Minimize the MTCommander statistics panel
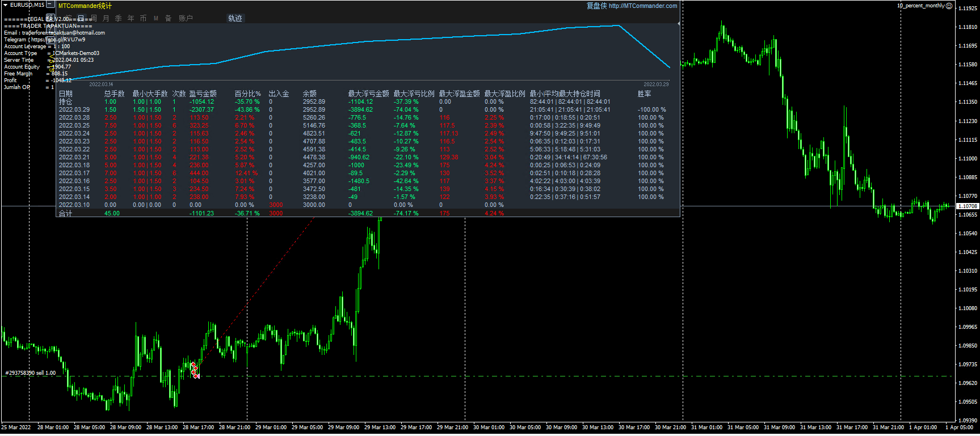Screen dimensions: 980x436 pyautogui.click(x=50, y=5)
